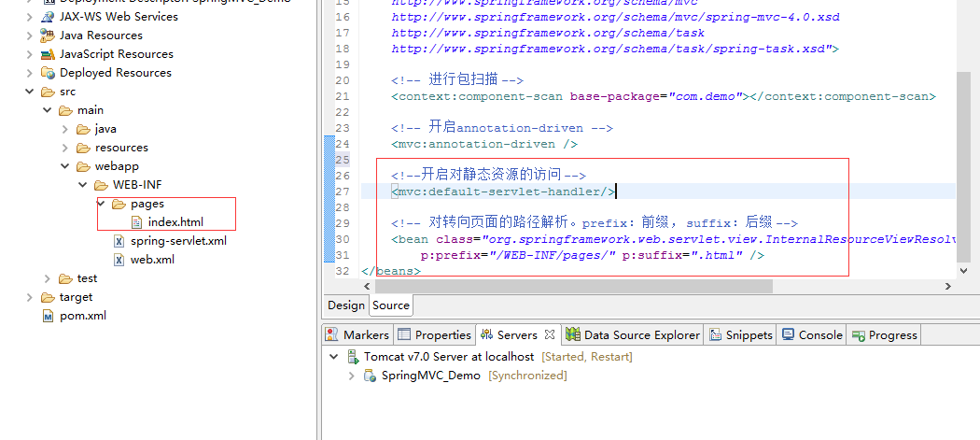This screenshot has width=980, height=440.
Task: Click the Tomcat v7.0 server icon
Action: (x=353, y=357)
